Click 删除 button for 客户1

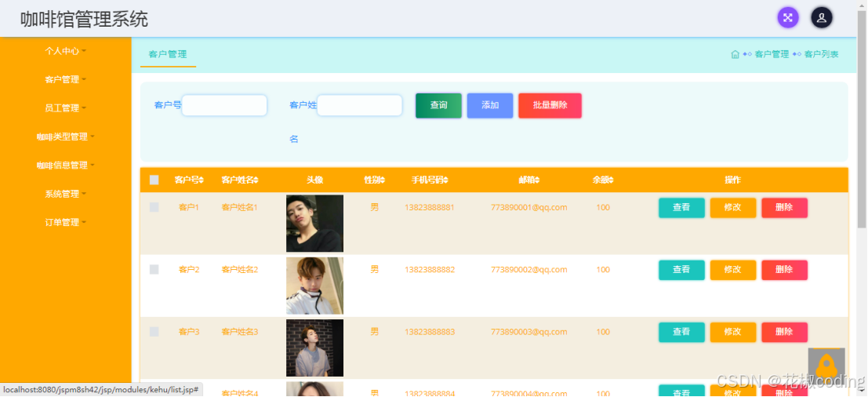[x=784, y=208]
